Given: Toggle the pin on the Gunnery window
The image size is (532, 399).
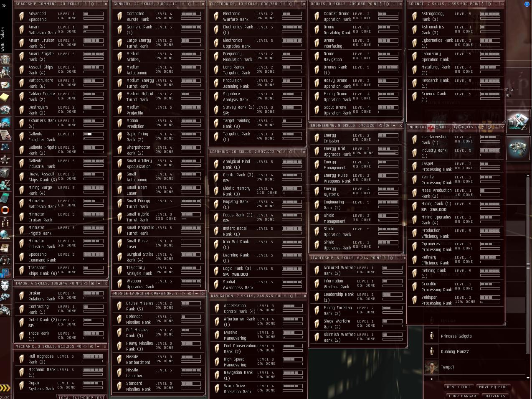Looking at the screenshot, I should click(x=183, y=4).
